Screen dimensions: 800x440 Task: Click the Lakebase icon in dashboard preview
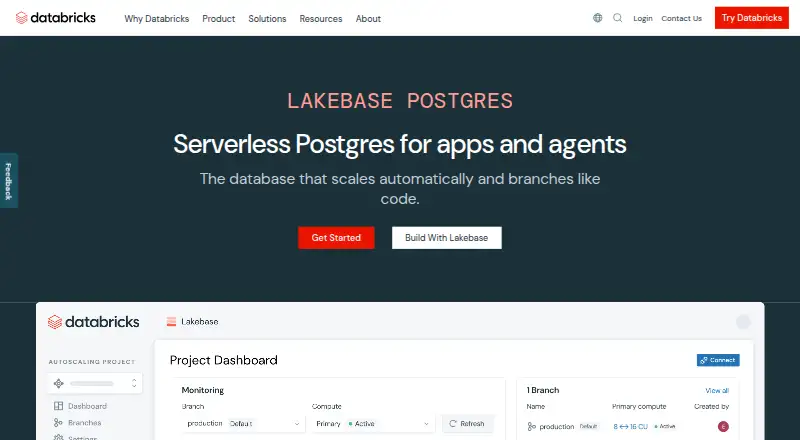[x=171, y=322]
